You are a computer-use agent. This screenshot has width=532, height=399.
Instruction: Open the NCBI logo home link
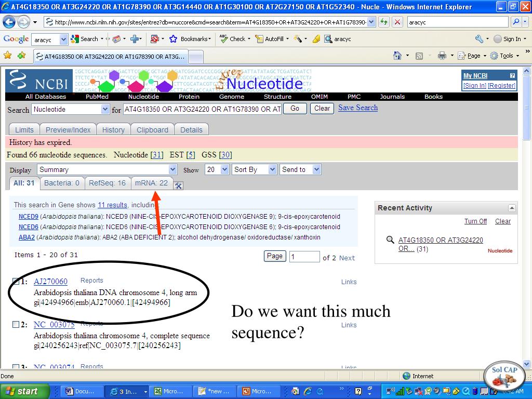click(38, 81)
